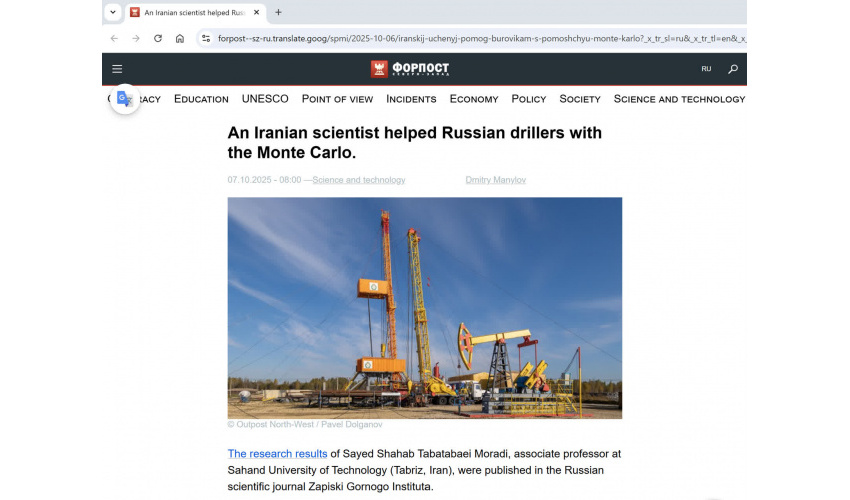
Task: Select the Education menu item
Action: click(x=201, y=99)
